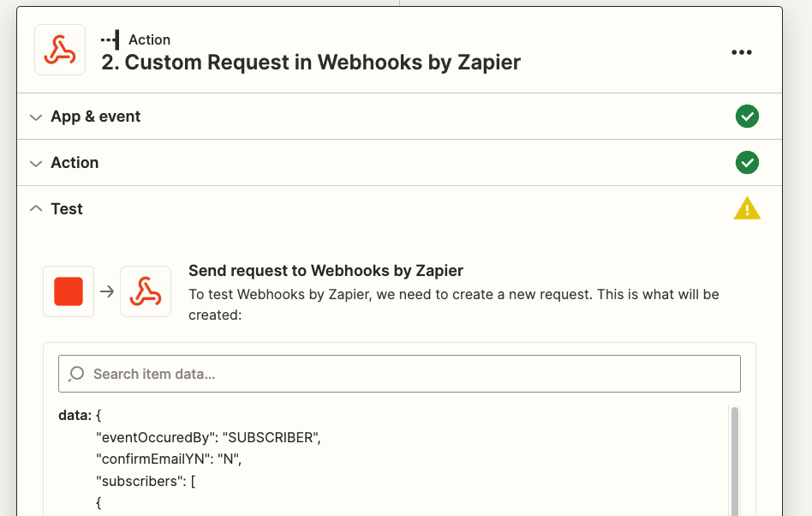
Task: Open the App & event section label
Action: (x=95, y=117)
